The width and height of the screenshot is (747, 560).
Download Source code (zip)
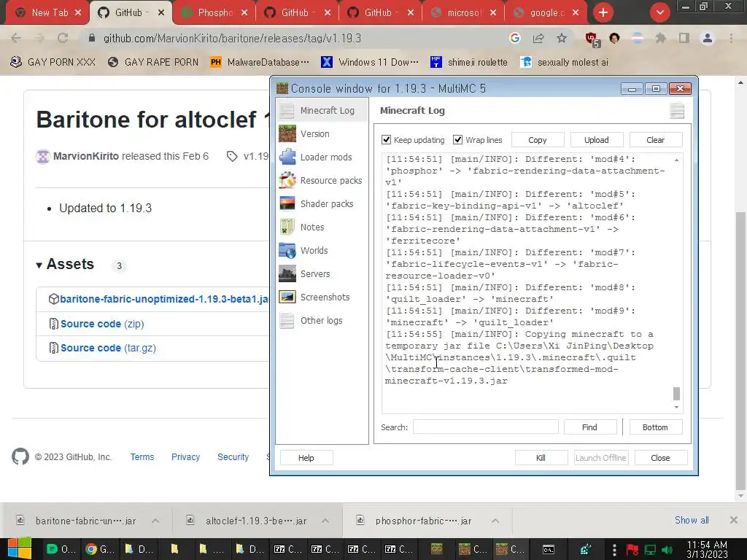click(x=102, y=324)
